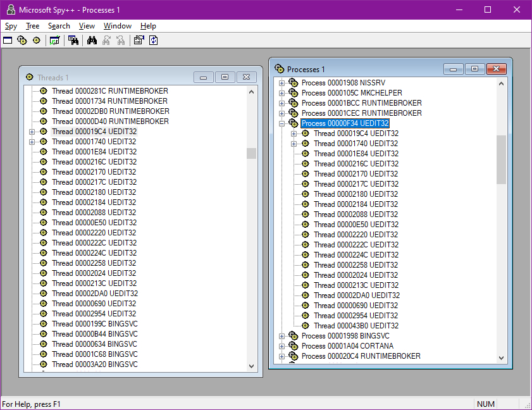This screenshot has width=532, height=410.
Task: Open the Help menu
Action: pyautogui.click(x=148, y=26)
